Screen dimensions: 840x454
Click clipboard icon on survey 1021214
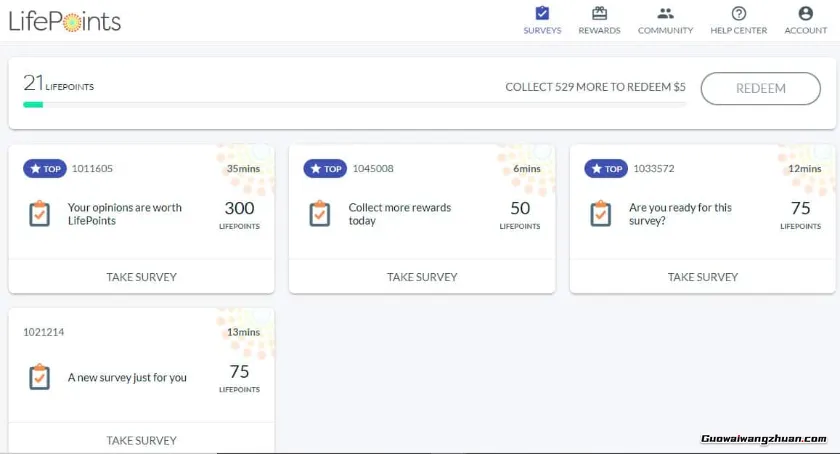click(39, 377)
